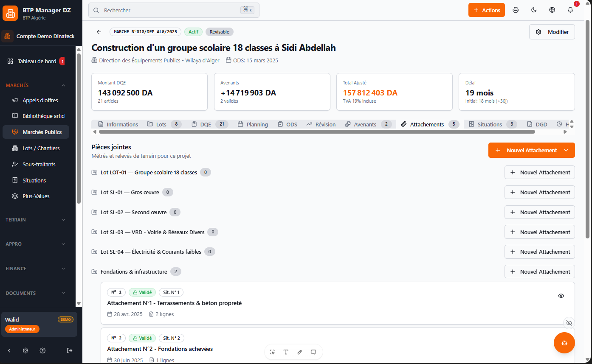Viewport: 592px width, 364px height.
Task: Open the print icon in the top bar
Action: (x=516, y=10)
